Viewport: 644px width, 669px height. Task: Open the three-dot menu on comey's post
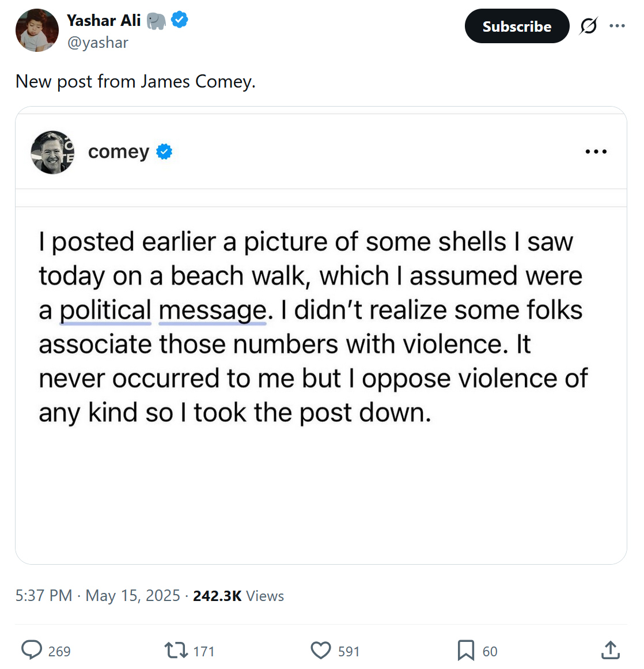point(596,152)
